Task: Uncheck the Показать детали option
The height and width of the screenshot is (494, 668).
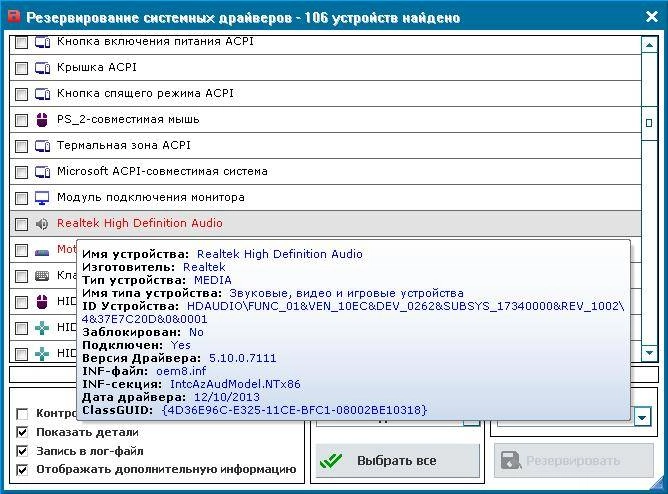Action: [22, 432]
